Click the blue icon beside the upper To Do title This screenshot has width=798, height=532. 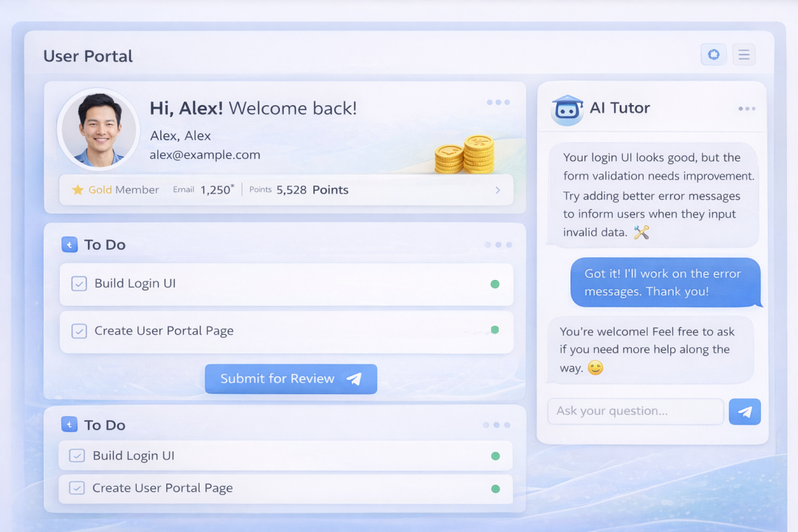(69, 245)
